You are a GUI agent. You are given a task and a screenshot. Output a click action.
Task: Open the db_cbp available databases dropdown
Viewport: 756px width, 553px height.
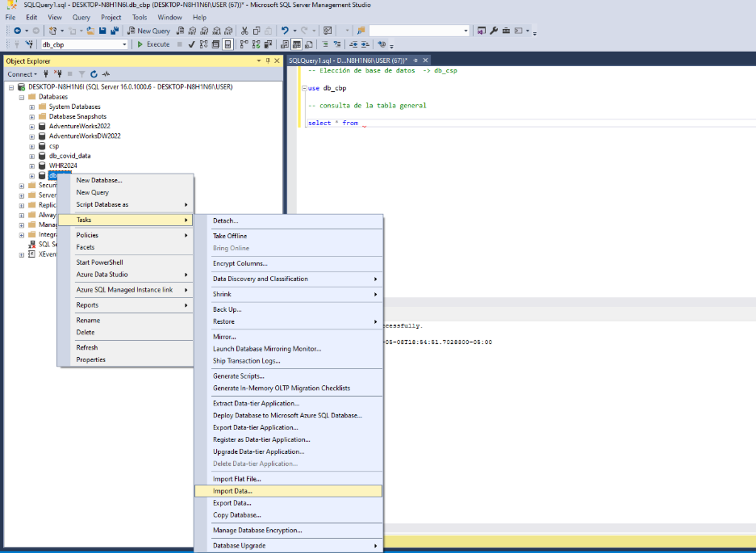124,44
